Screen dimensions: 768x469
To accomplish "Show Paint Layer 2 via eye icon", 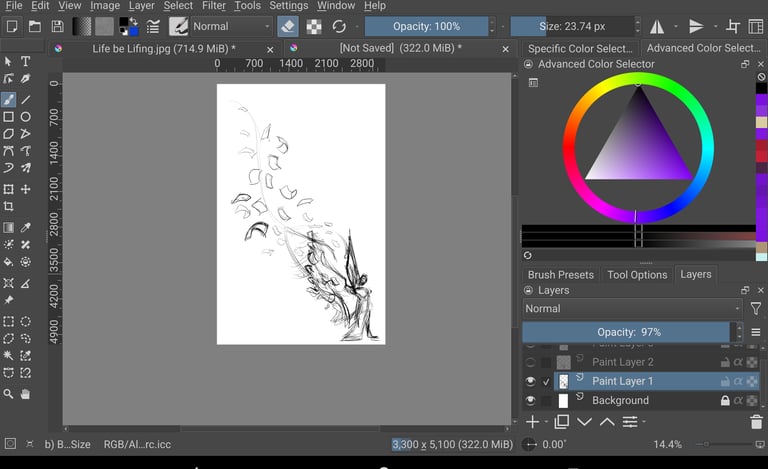I will [531, 362].
